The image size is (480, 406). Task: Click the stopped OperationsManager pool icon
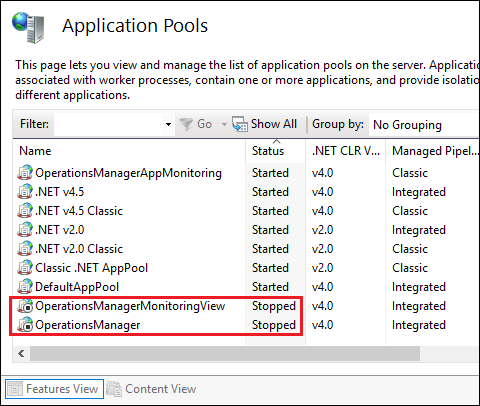pyautogui.click(x=25, y=325)
